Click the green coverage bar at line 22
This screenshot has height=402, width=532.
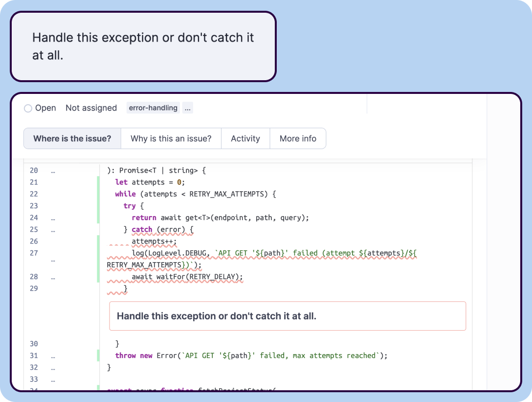98,194
